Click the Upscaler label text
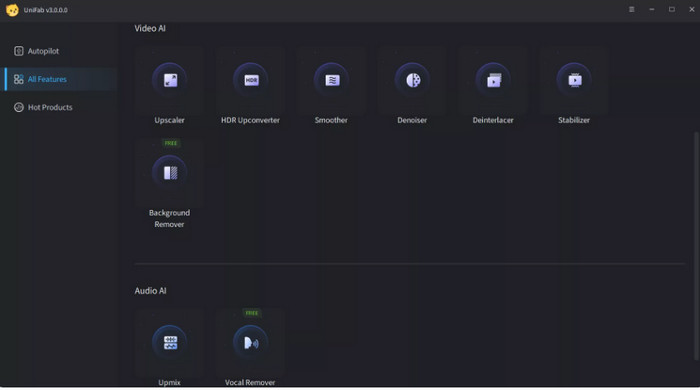 pos(170,120)
